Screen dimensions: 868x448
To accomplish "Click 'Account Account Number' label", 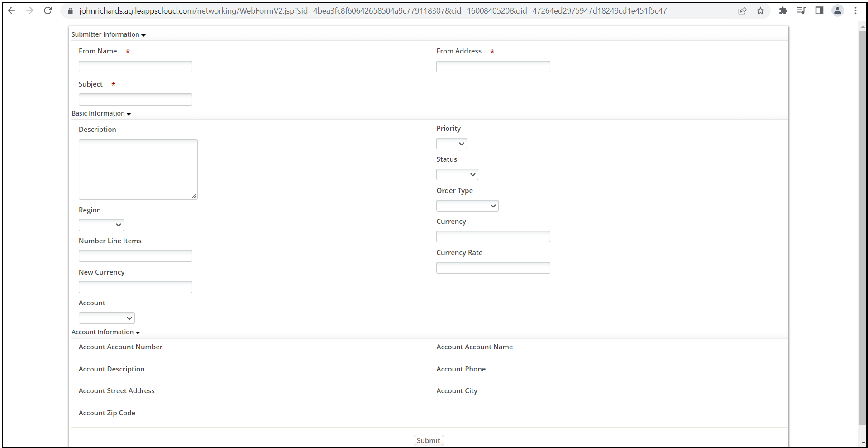I will (120, 347).
